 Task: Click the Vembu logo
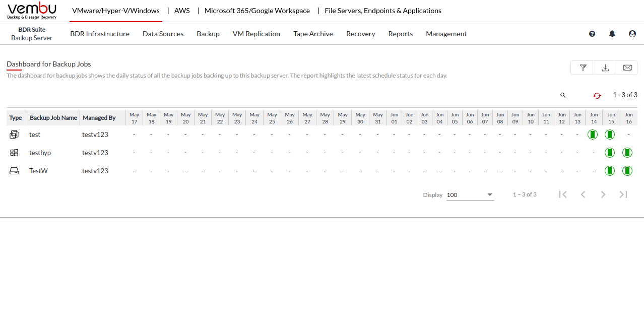pos(32,10)
